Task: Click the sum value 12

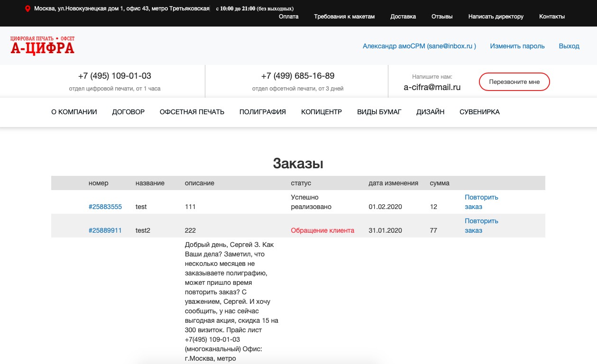Action: [433, 207]
